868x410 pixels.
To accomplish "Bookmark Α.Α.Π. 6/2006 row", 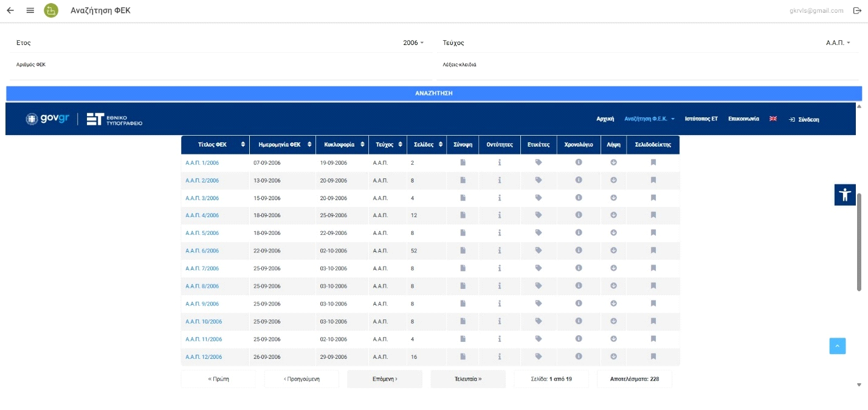I will pyautogui.click(x=653, y=250).
